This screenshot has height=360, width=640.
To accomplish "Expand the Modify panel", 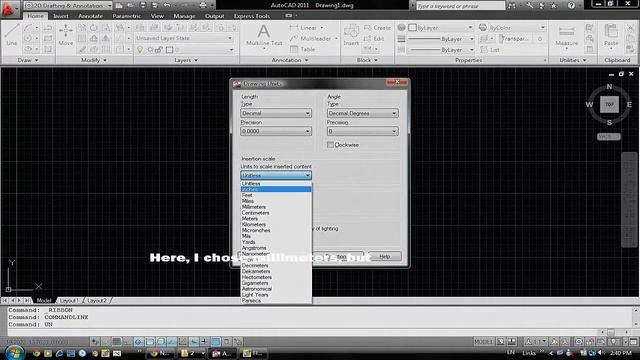I will click(93, 60).
